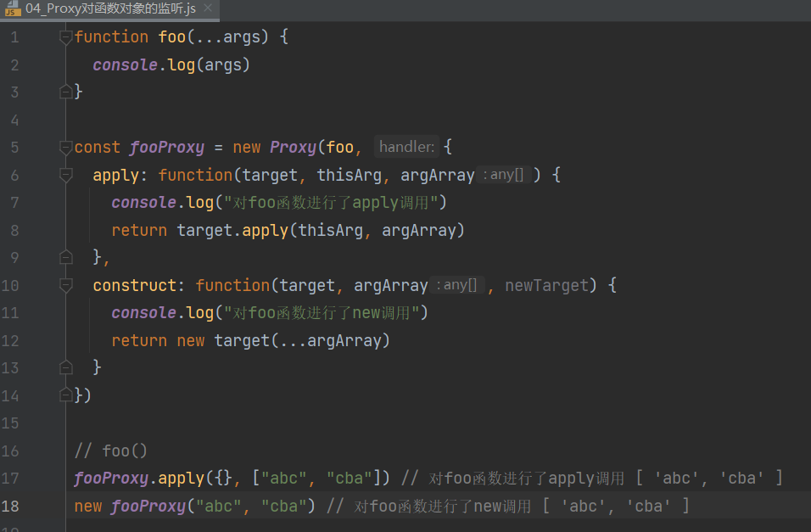Click the 'newTarget' parameter on line 10
Image resolution: width=811 pixels, height=532 pixels.
coord(546,285)
